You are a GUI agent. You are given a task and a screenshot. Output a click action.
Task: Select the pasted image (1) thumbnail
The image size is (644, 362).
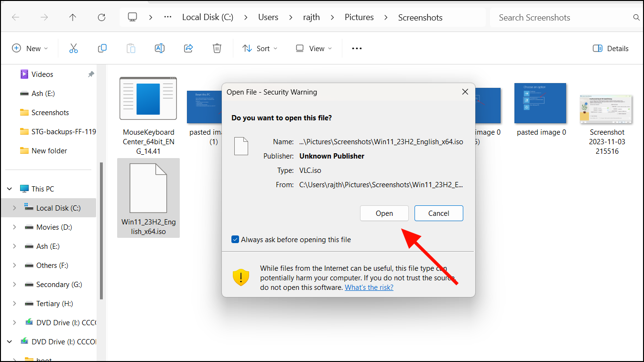205,107
